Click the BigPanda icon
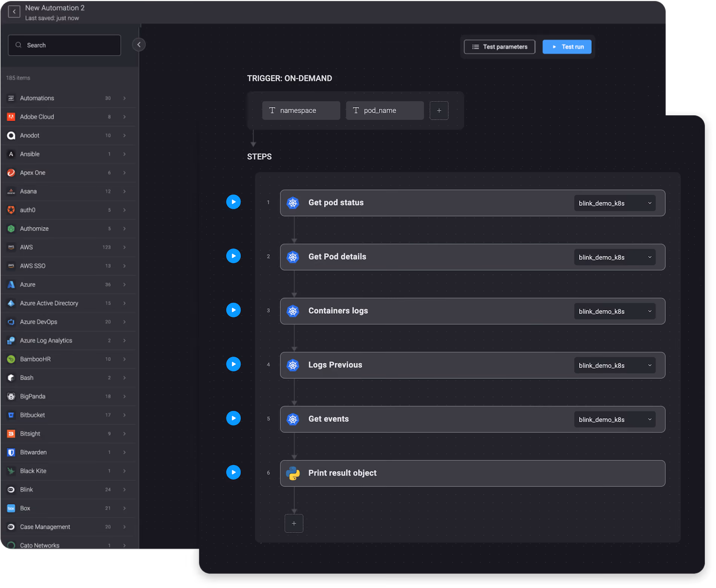 [11, 397]
